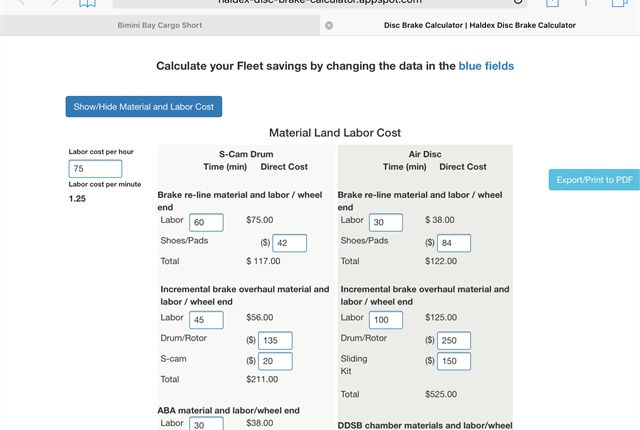Select S-Cam overhaul Labor field showing 45

point(206,320)
